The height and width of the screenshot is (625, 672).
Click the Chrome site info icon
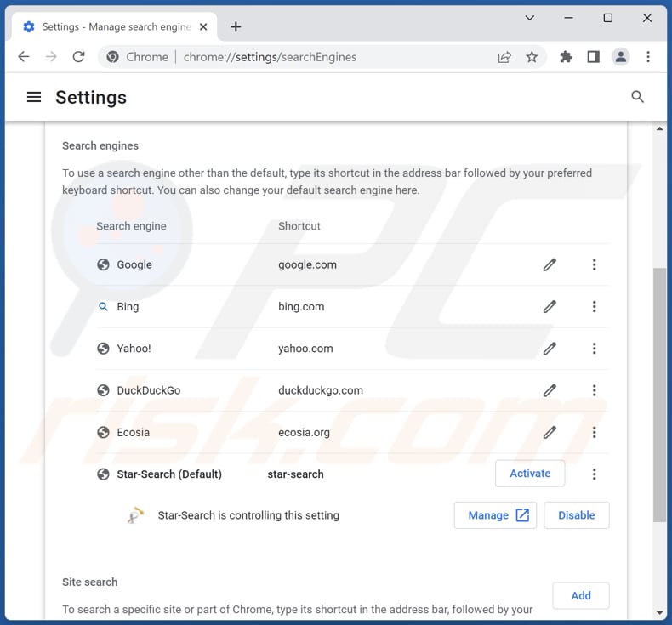click(x=113, y=56)
